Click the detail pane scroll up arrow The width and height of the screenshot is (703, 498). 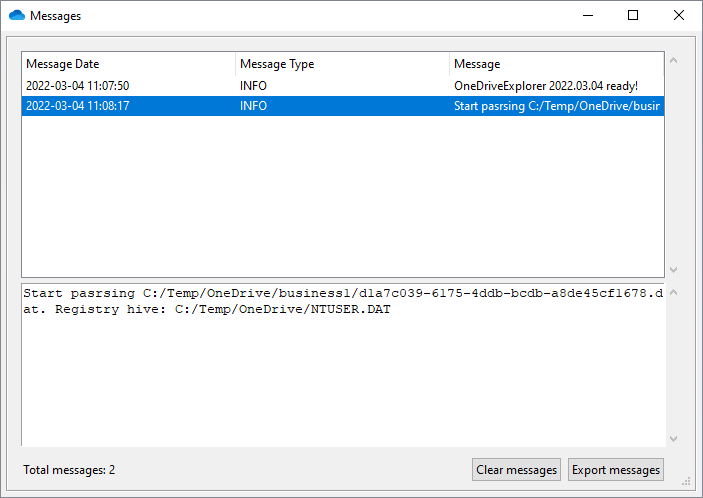tap(673, 292)
